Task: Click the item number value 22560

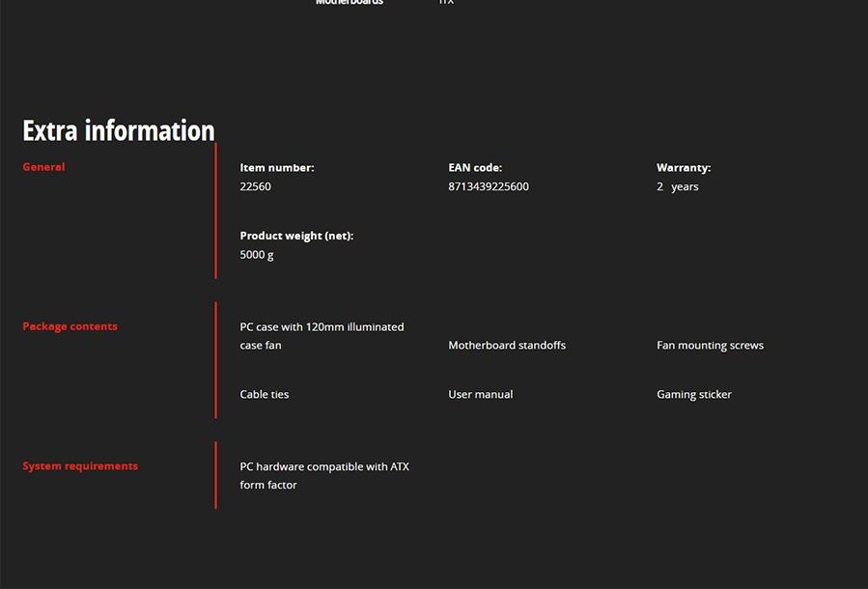Action: point(255,186)
